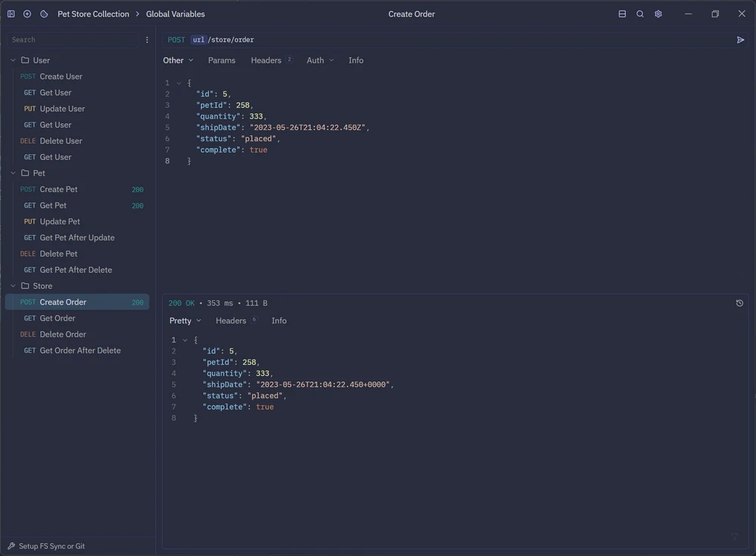
Task: Select the Create Order request
Action: [x=77, y=302]
